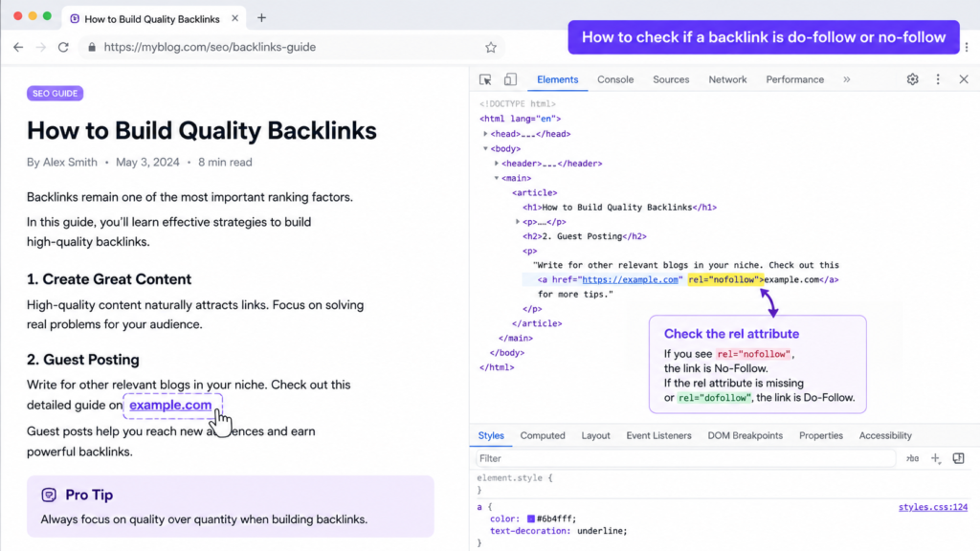Viewport: 980px width, 551px height.
Task: Focus the Styles Filter input field
Action: pos(685,458)
